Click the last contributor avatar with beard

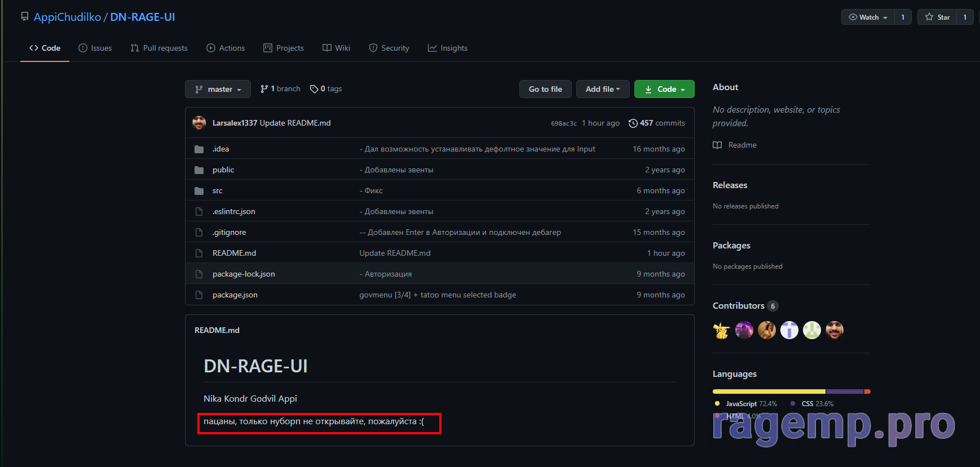point(834,330)
